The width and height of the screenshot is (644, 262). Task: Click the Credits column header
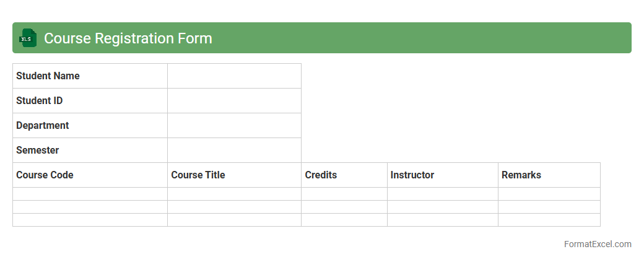(344, 175)
